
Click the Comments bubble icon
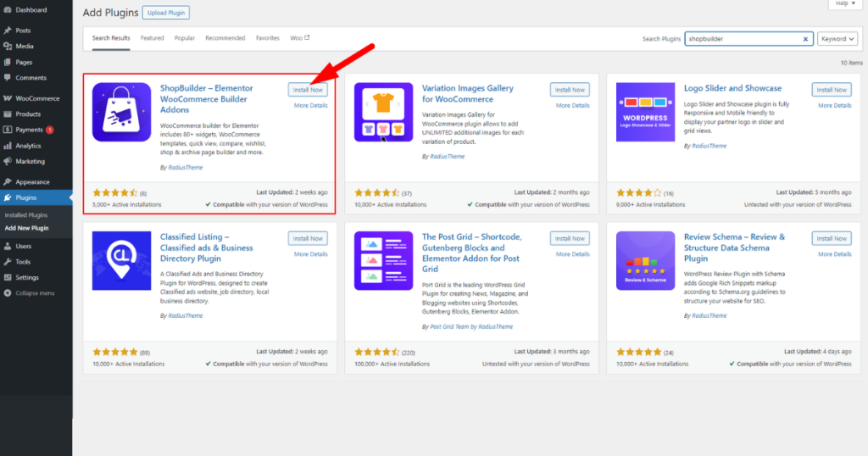point(7,78)
